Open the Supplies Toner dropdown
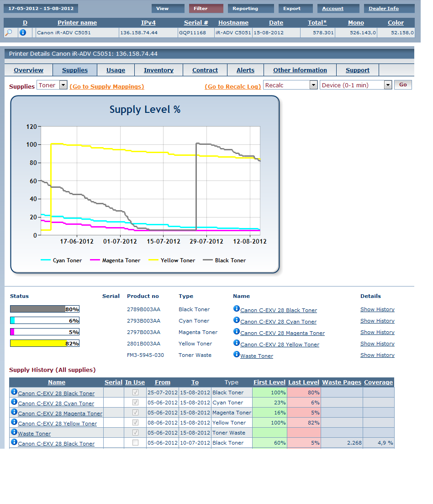Viewport: 433px width, 504px height. 52,85
